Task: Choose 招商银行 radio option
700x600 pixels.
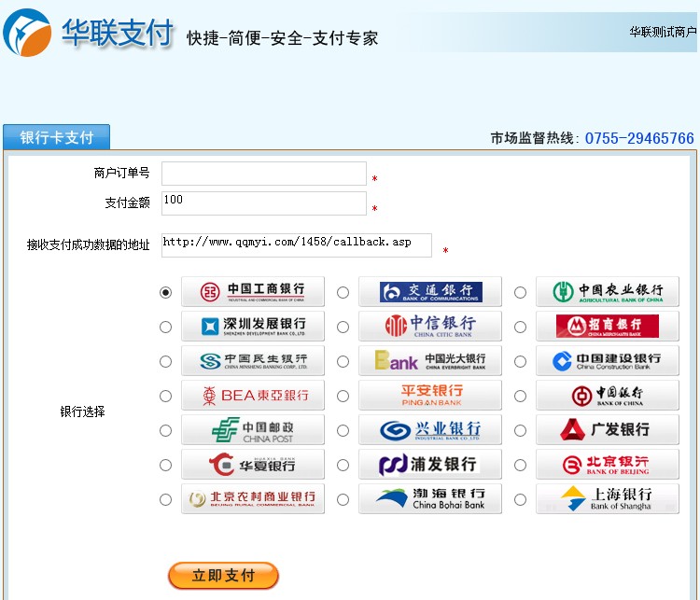Action: 520,327
